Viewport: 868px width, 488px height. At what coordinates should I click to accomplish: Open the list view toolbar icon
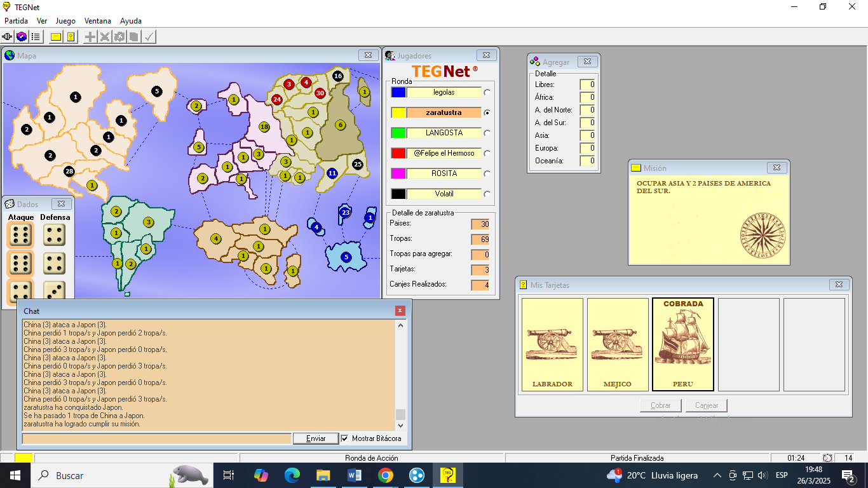(x=36, y=37)
